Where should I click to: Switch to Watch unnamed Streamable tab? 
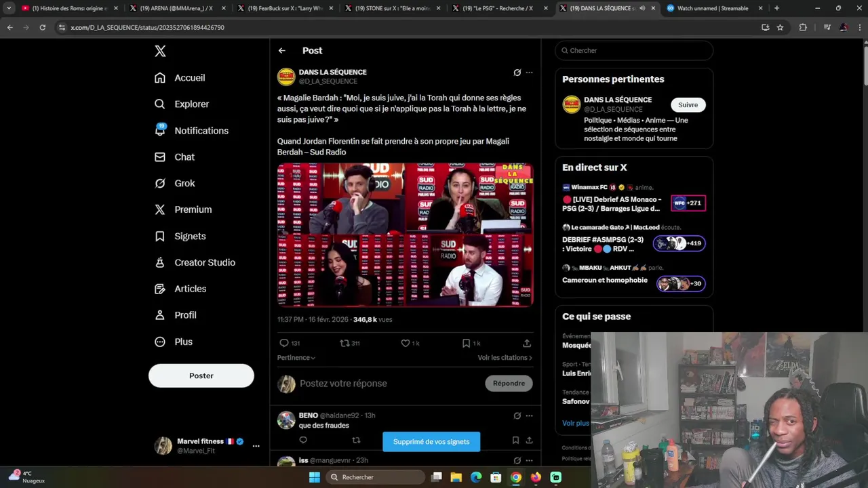pos(712,8)
